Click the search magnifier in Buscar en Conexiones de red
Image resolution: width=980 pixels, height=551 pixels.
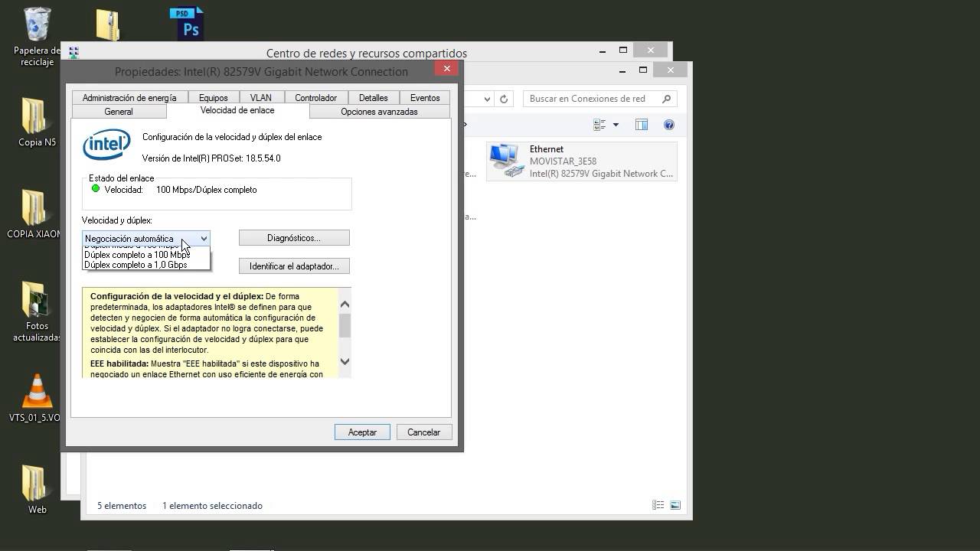(666, 99)
